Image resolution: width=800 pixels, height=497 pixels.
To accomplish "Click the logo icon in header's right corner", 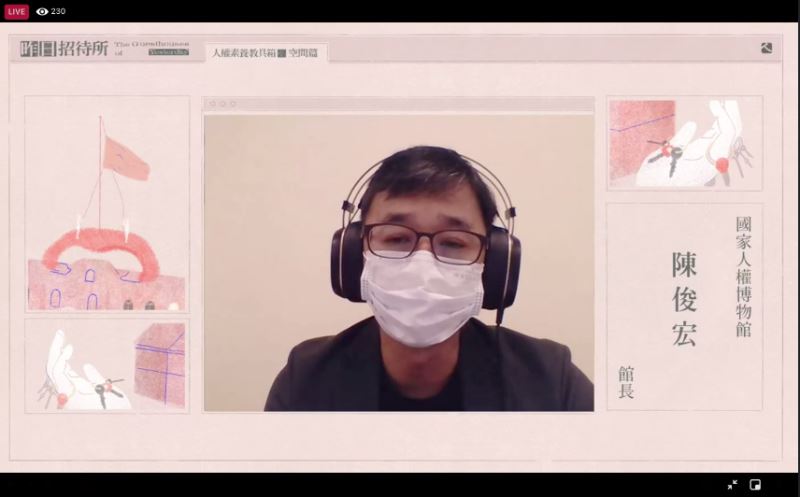I will [766, 47].
